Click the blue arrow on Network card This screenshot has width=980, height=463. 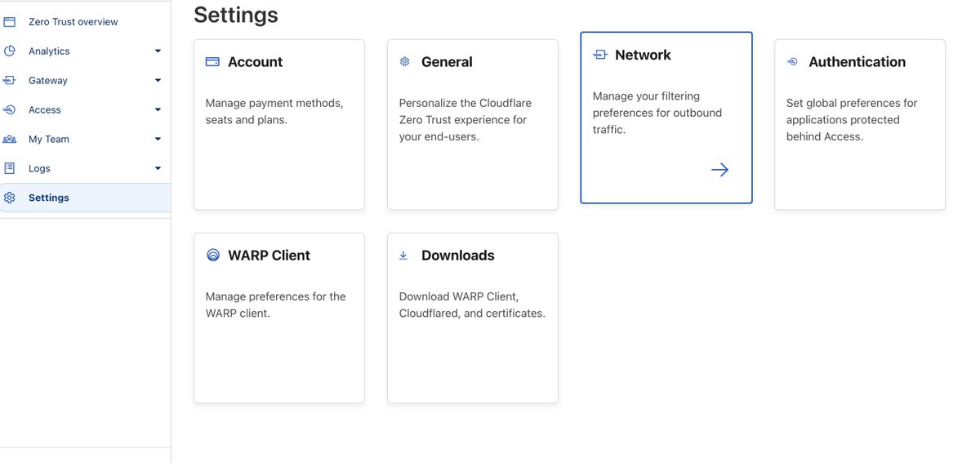[x=719, y=170]
